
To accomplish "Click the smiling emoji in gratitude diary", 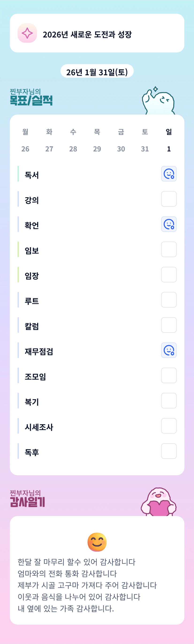I will [x=97, y=542].
